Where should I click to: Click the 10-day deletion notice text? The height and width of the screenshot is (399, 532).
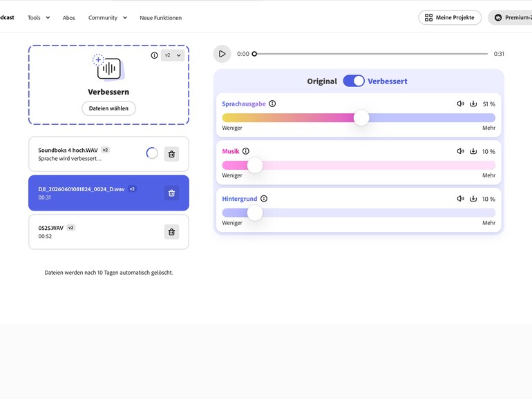coord(108,273)
